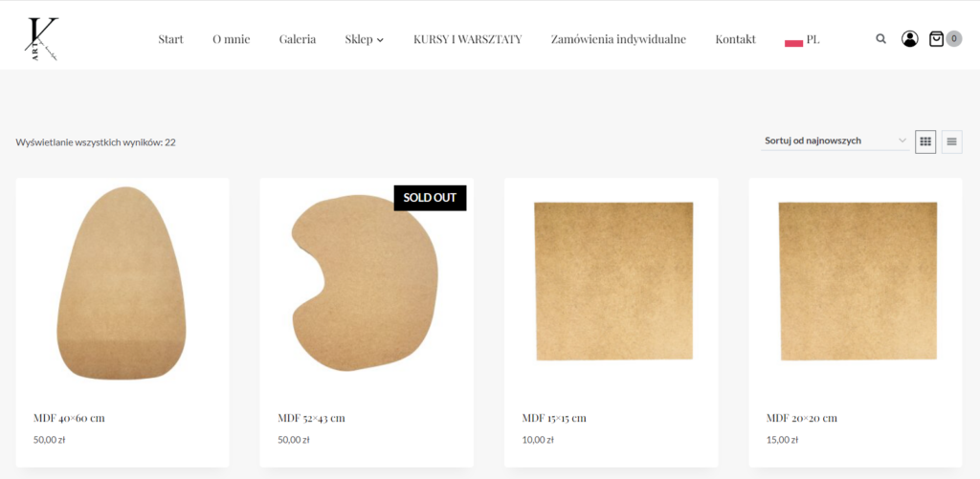Image resolution: width=980 pixels, height=479 pixels.
Task: Expand the Sklep menu chevron
Action: click(x=380, y=40)
